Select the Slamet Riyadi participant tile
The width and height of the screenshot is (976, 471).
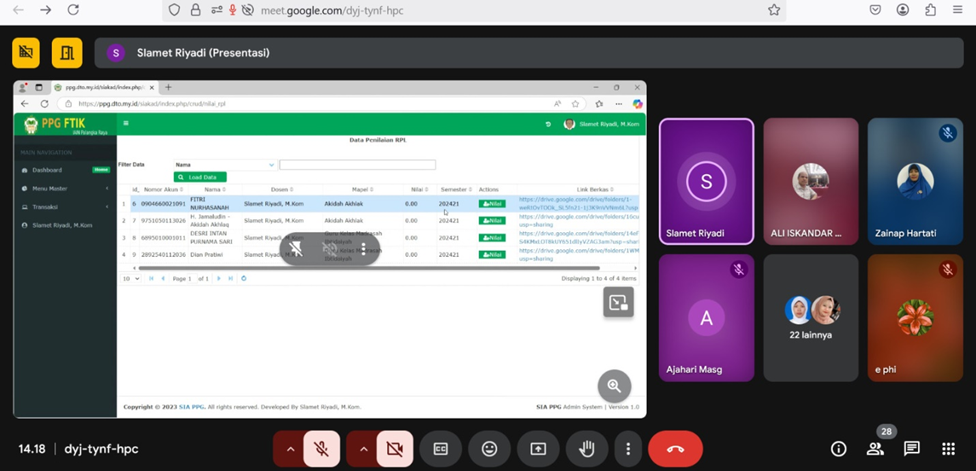pos(706,181)
